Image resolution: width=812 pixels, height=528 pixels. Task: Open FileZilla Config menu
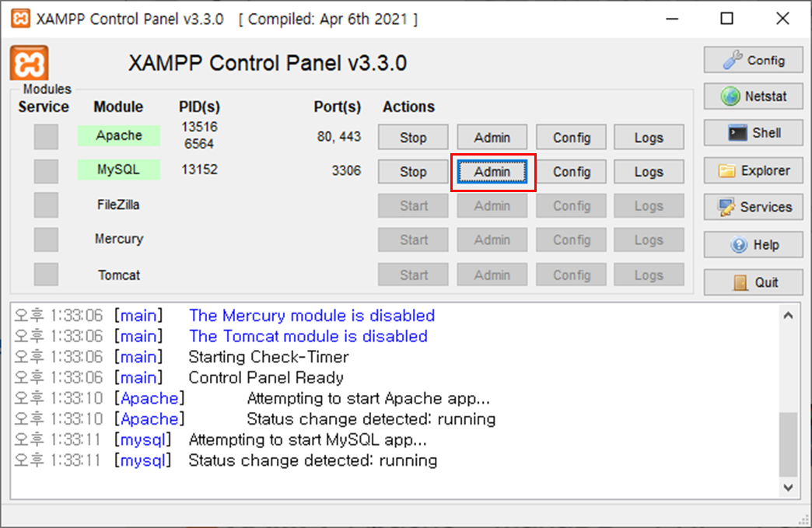571,205
